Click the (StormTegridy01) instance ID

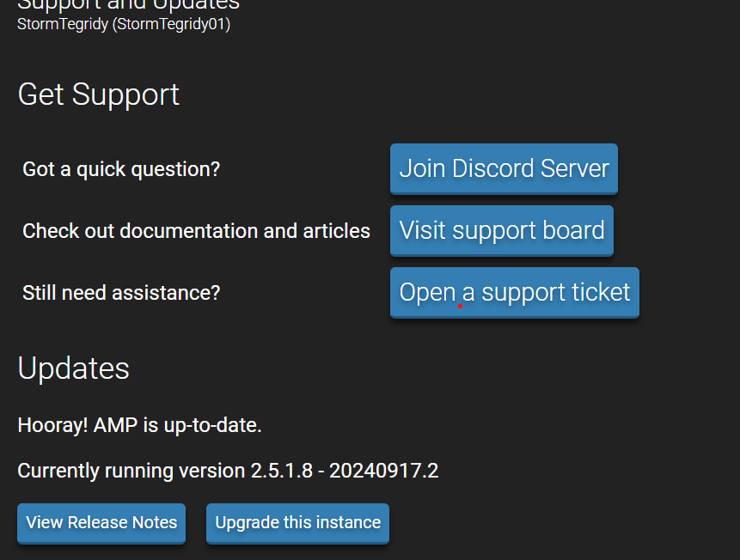coord(171,24)
